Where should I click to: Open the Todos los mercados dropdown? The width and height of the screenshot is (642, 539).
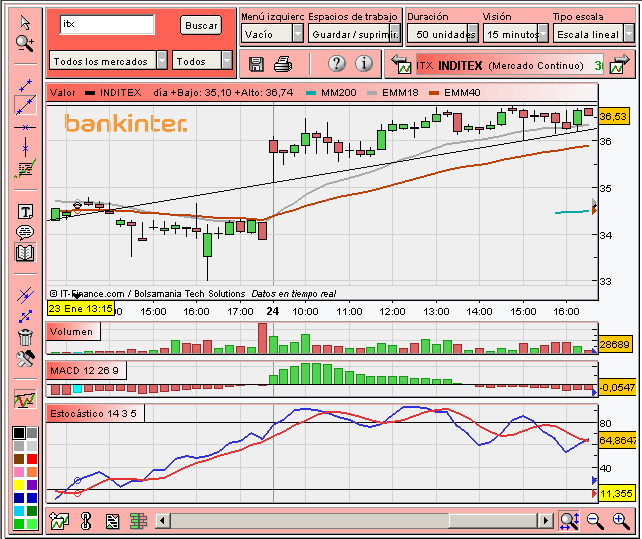(x=109, y=61)
